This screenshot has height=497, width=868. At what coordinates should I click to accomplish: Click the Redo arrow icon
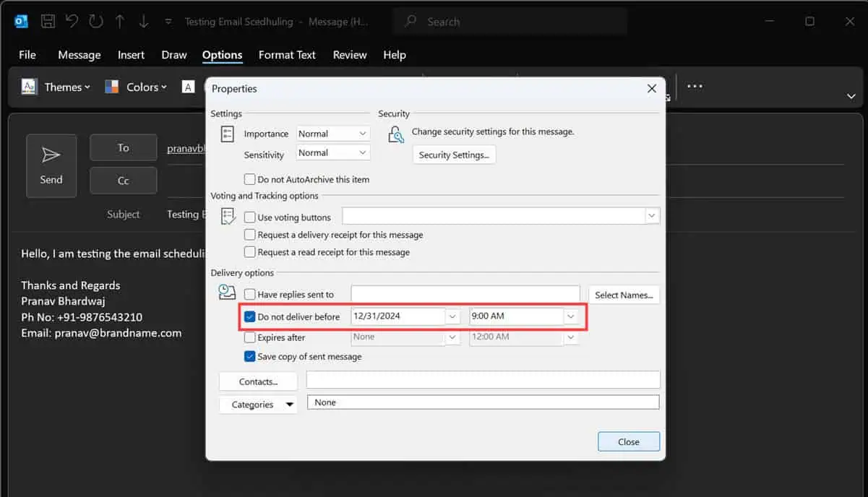tap(96, 22)
